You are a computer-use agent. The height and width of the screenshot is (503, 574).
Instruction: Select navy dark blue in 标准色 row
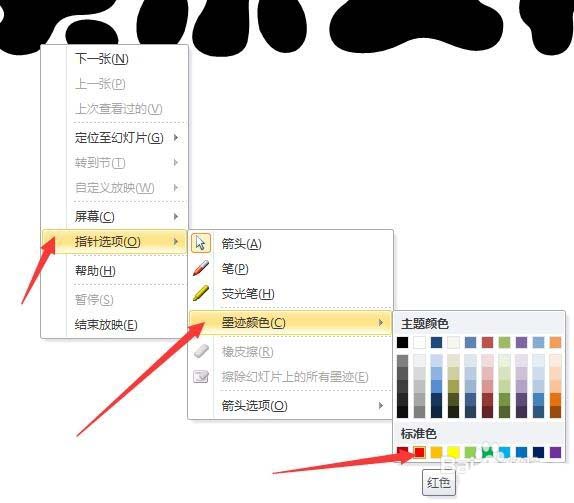tap(538, 452)
